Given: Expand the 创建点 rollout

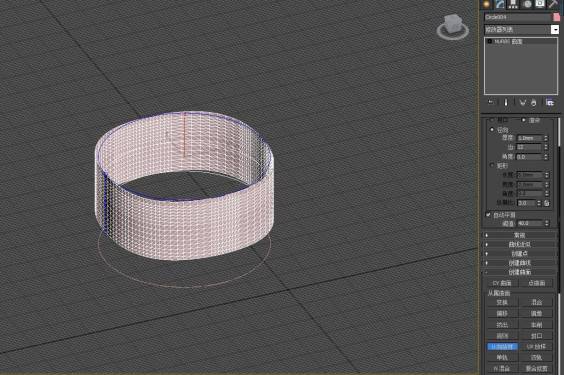Looking at the screenshot, I should click(519, 254).
